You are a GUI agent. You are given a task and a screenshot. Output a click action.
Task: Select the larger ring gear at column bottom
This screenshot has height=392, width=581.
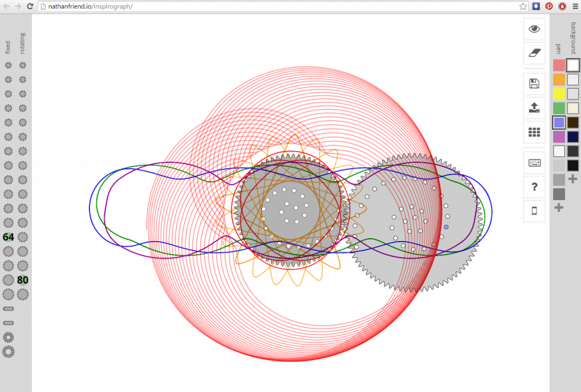[8, 352]
